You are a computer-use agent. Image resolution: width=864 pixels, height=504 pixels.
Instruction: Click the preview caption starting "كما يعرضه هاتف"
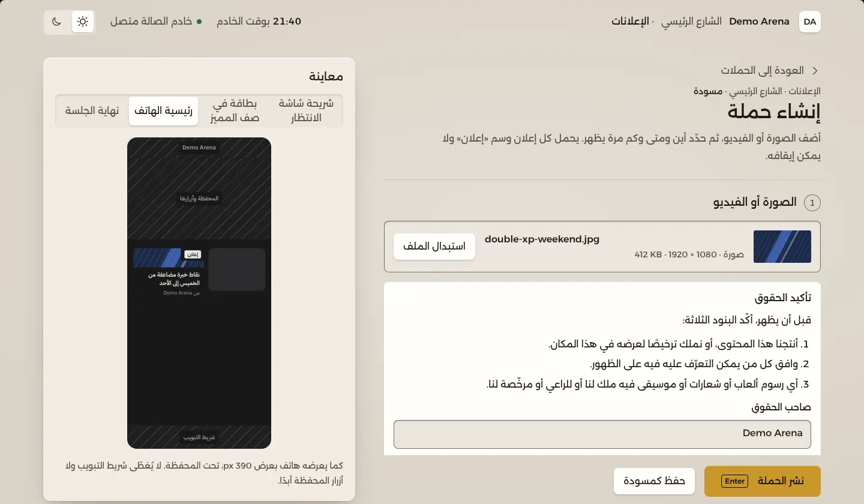click(204, 473)
